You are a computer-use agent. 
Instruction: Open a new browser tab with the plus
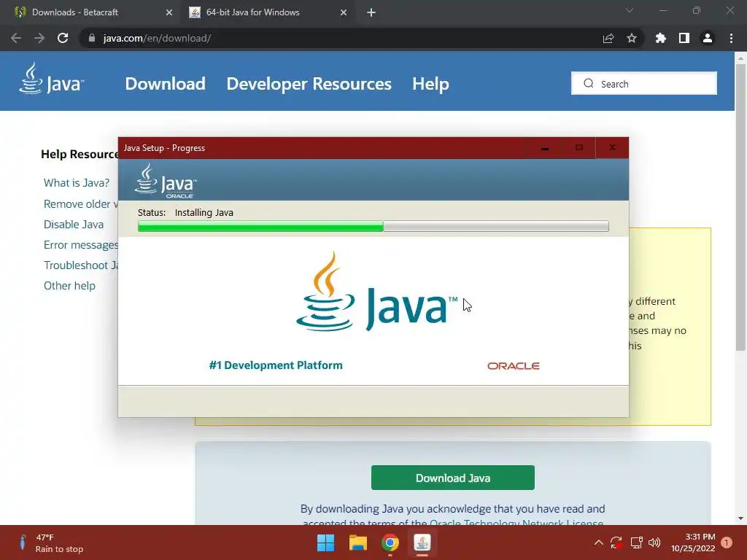coord(371,12)
